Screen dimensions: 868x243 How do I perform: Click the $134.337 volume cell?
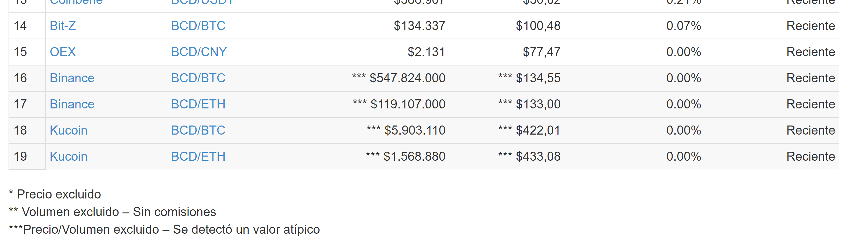pyautogui.click(x=419, y=26)
